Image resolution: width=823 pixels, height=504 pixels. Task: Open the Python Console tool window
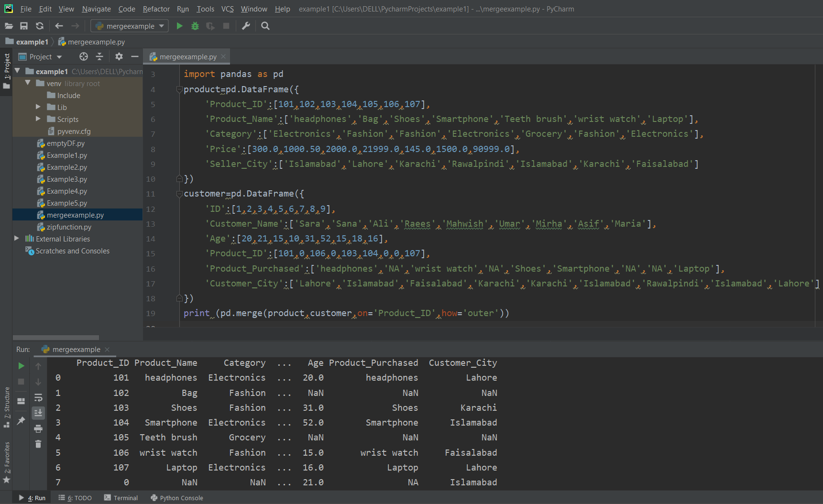[177, 498]
